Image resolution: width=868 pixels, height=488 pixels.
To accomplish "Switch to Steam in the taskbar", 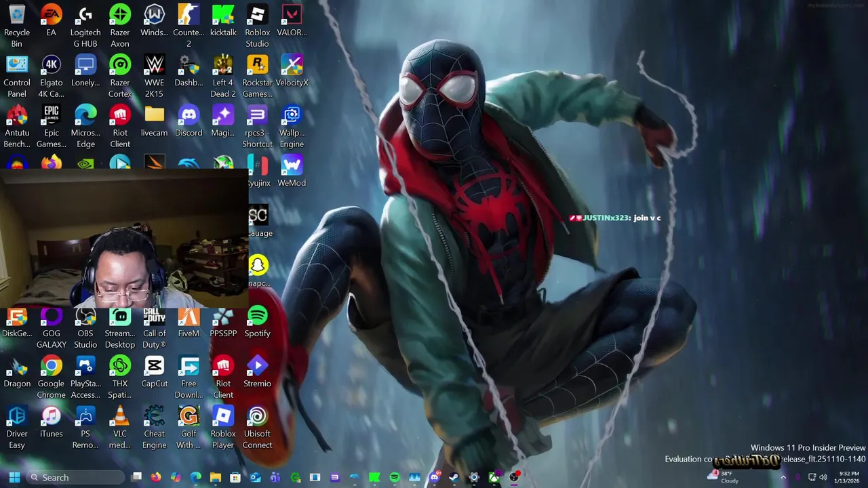I will (x=454, y=477).
